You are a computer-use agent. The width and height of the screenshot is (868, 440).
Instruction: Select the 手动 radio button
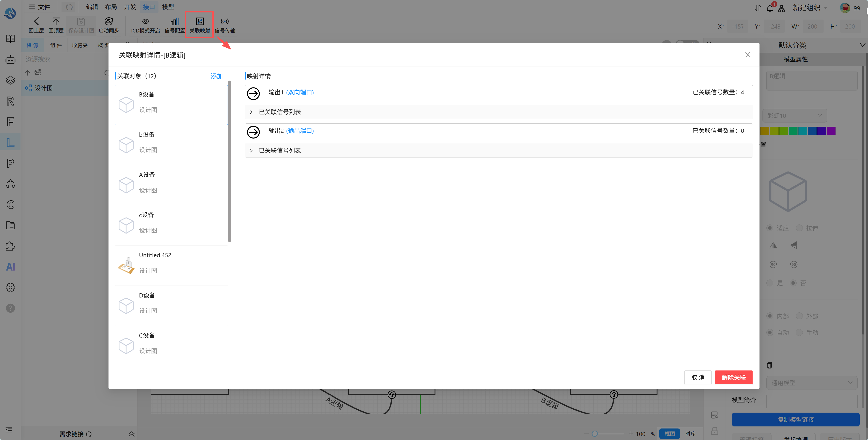799,332
